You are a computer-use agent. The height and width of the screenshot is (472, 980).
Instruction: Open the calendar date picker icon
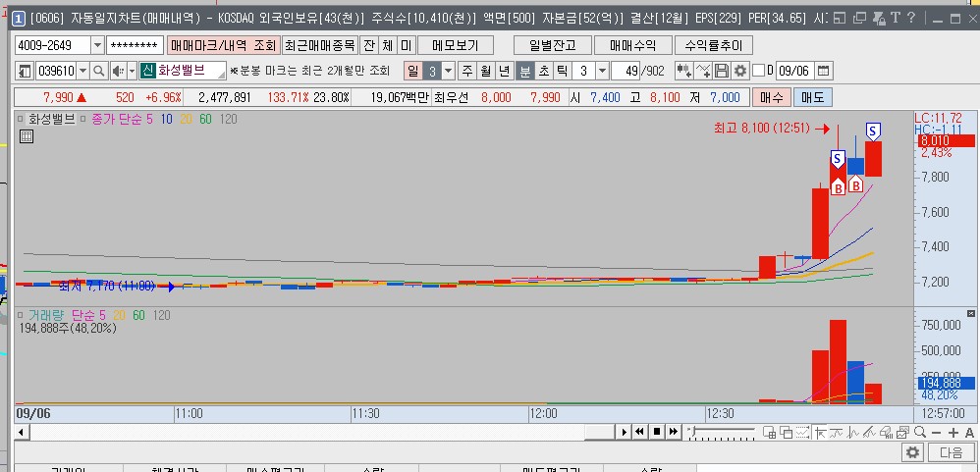click(824, 71)
